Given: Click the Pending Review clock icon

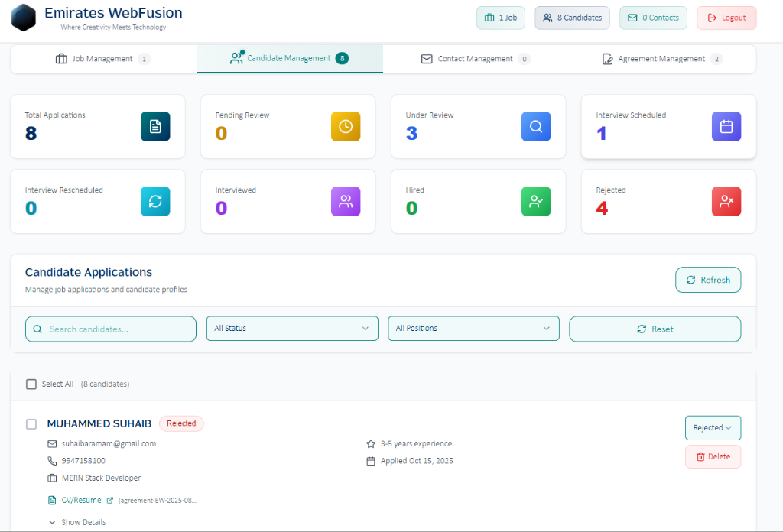Looking at the screenshot, I should [346, 127].
